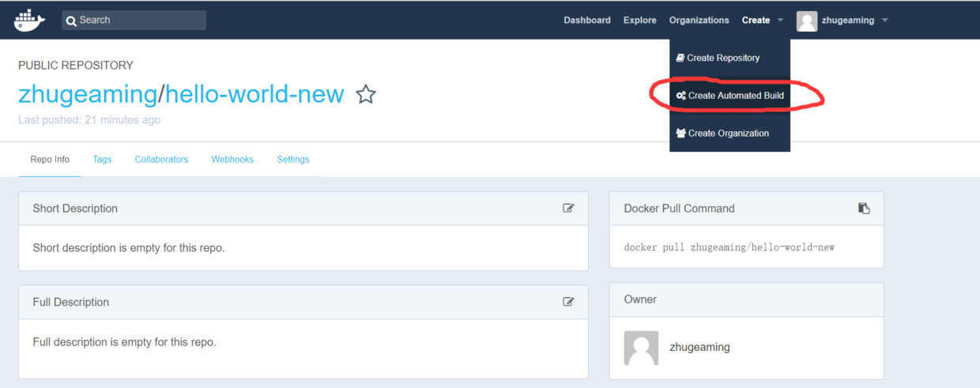980x388 pixels.
Task: Click the Full Description panel heading
Action: point(71,302)
